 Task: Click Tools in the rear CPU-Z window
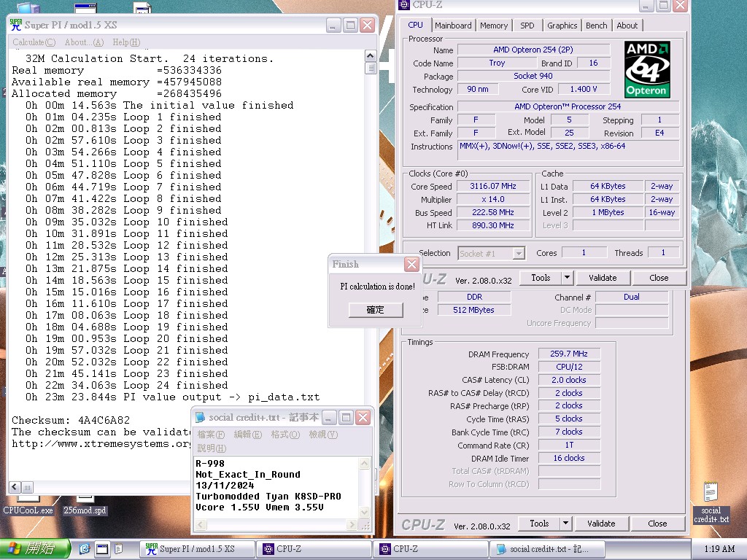pyautogui.click(x=539, y=524)
